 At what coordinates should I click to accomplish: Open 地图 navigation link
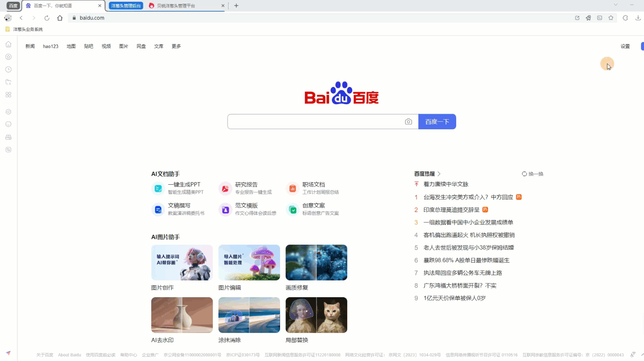click(x=71, y=46)
